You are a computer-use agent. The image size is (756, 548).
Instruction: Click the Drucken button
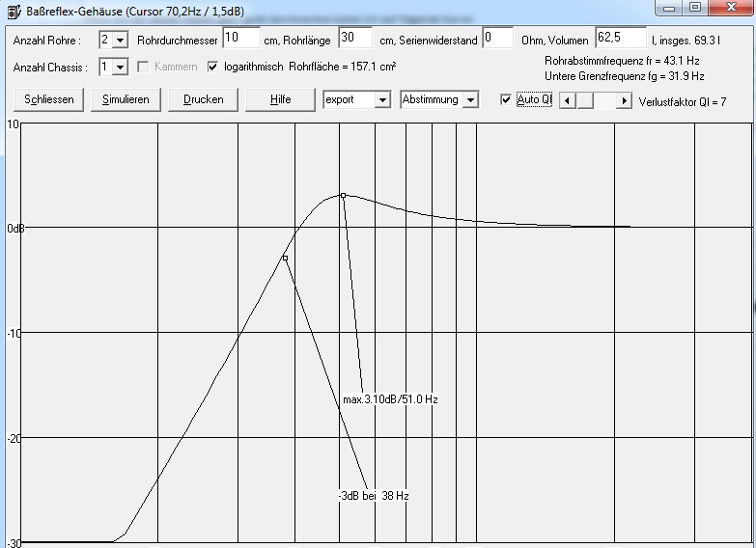(x=203, y=99)
